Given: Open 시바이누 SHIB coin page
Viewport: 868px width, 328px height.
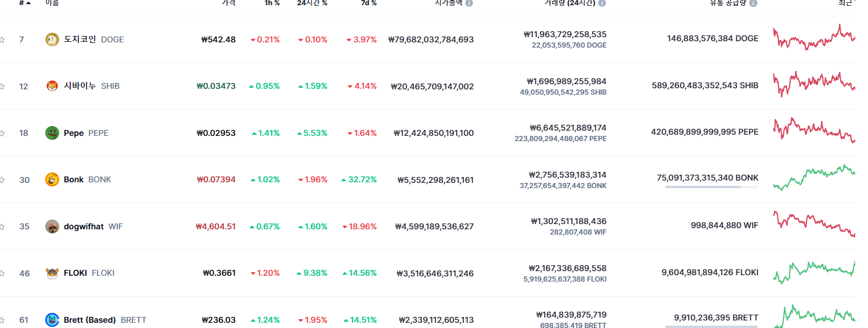Looking at the screenshot, I should (x=92, y=86).
